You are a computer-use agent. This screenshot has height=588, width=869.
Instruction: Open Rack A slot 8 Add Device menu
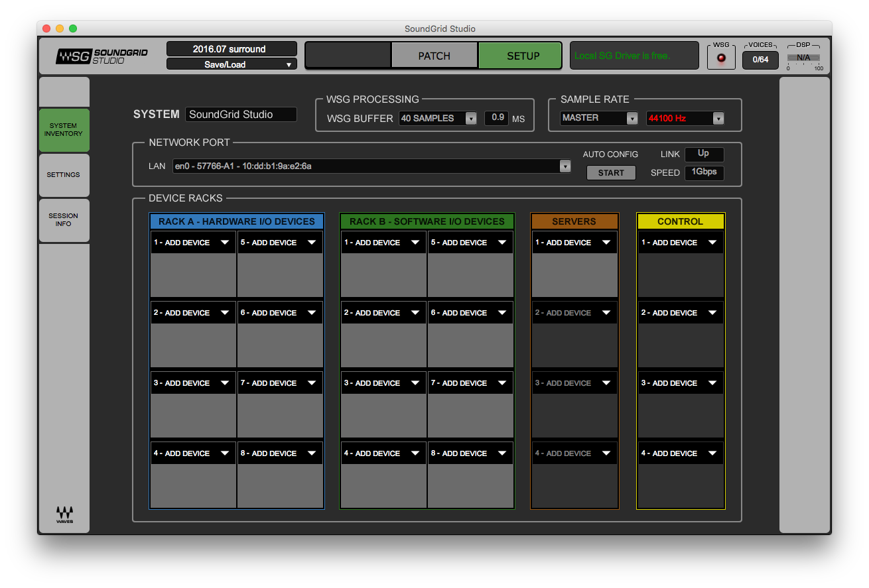tap(280, 453)
